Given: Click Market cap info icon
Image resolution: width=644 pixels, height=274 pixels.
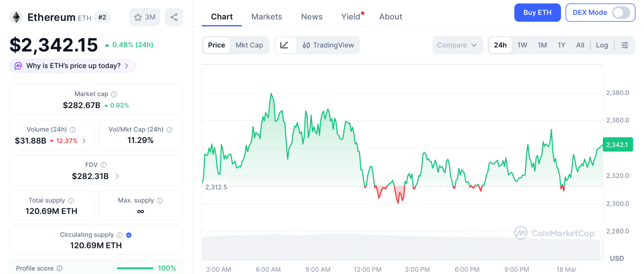Looking at the screenshot, I should coord(114,94).
